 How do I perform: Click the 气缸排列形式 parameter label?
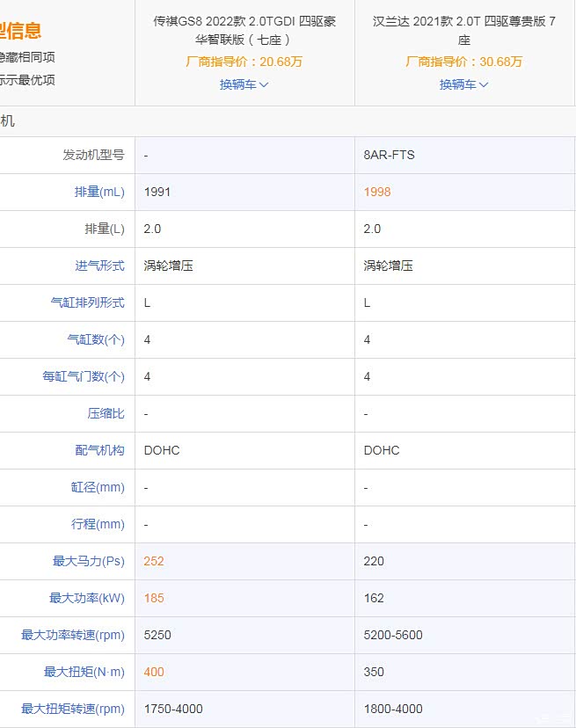87,302
